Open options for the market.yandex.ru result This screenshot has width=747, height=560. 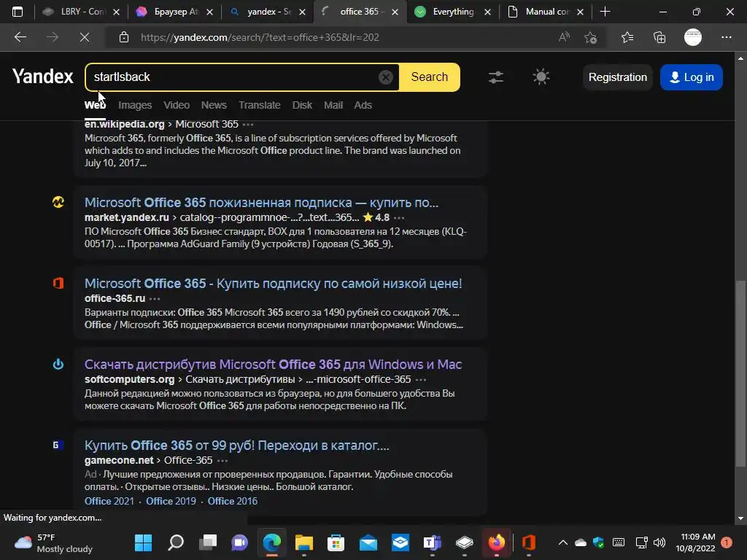[x=399, y=217]
